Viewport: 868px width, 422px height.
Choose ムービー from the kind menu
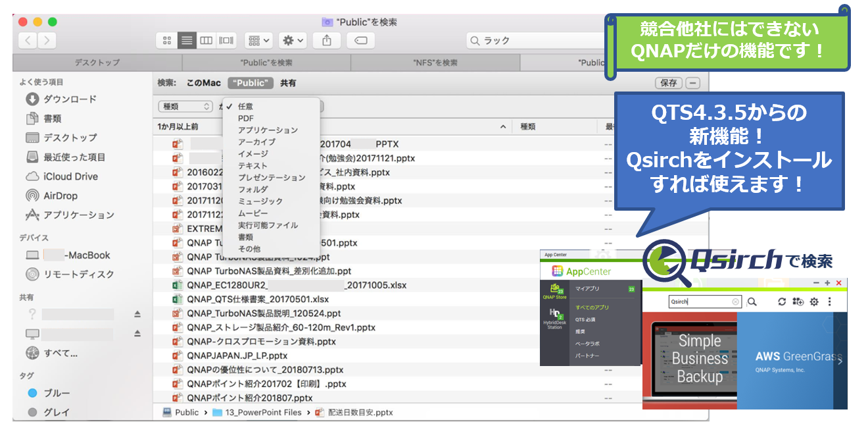click(x=253, y=213)
